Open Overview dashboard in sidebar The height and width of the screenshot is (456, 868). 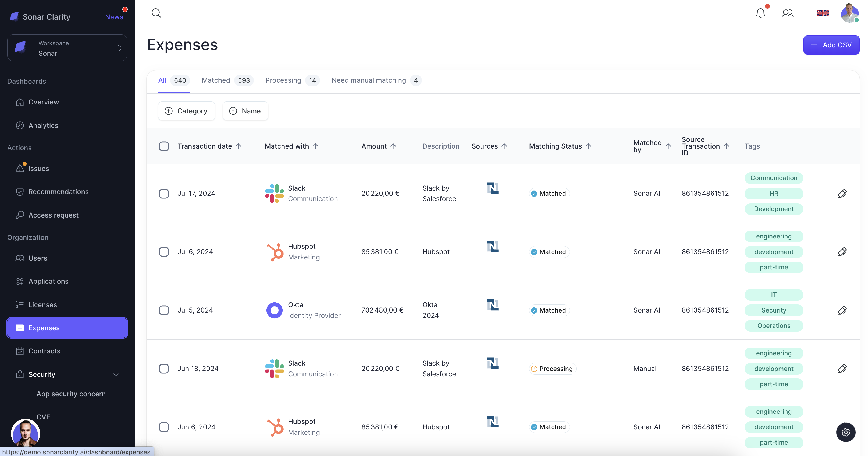tap(67, 102)
